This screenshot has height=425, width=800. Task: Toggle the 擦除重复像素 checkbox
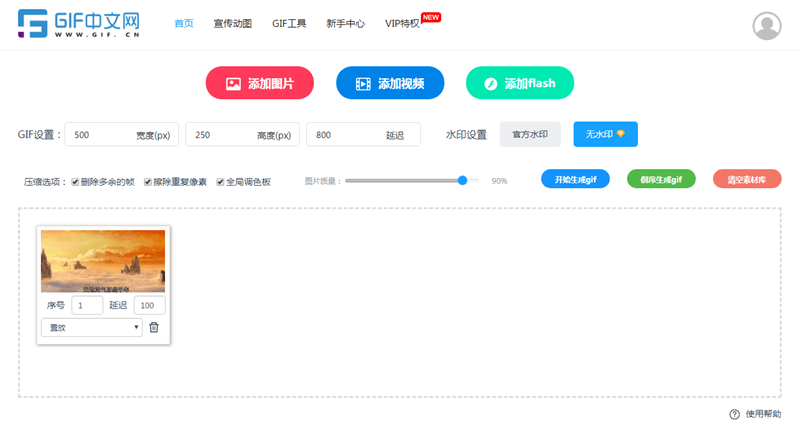tap(147, 182)
